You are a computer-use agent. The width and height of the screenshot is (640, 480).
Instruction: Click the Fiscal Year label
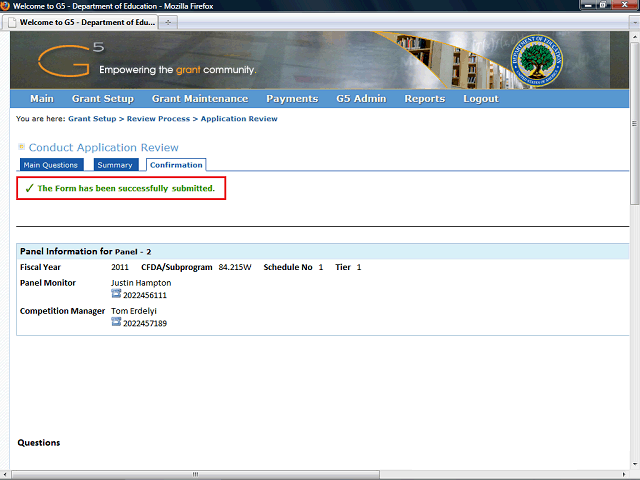click(x=40, y=267)
